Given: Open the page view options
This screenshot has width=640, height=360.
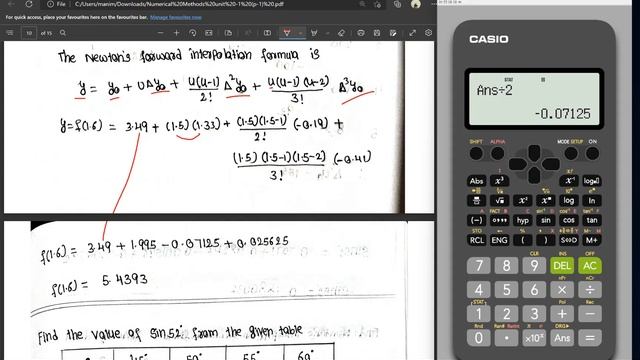Looking at the screenshot, I should (228, 33).
